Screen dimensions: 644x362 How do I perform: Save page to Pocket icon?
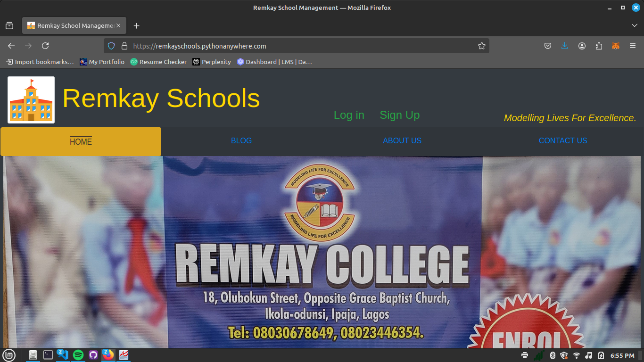548,46
